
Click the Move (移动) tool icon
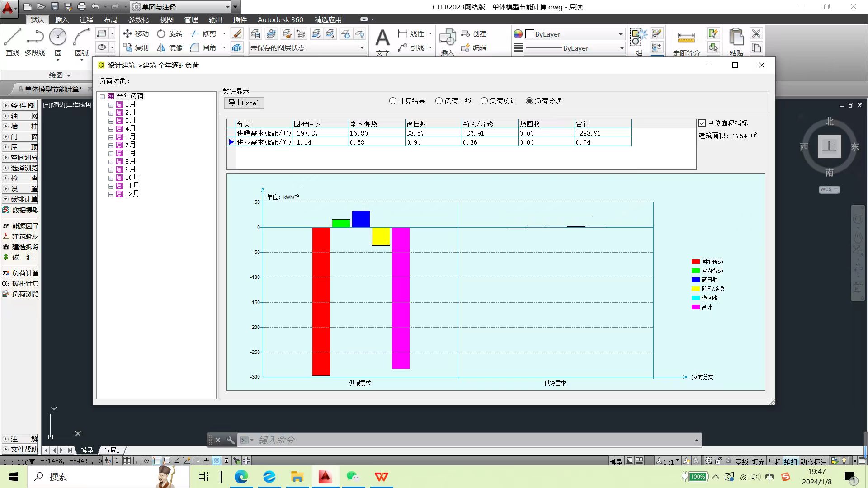coord(128,33)
